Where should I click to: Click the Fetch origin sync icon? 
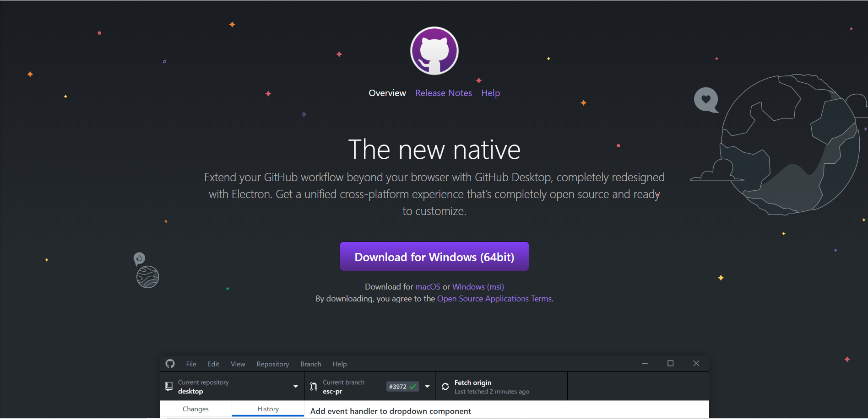coord(445,387)
